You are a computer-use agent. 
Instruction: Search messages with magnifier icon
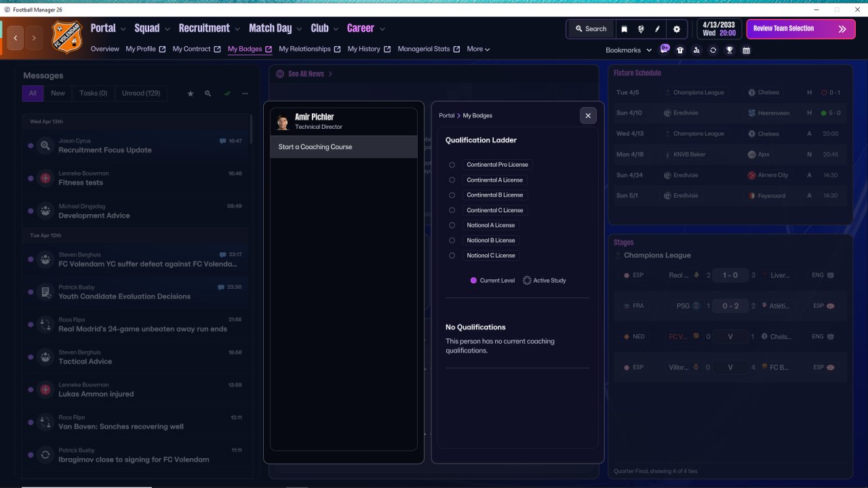click(x=208, y=94)
